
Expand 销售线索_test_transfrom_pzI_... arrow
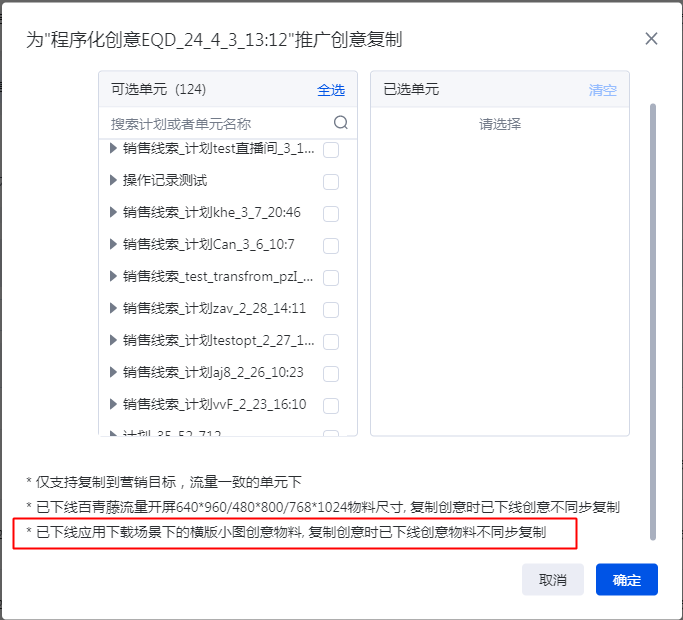[113, 276]
